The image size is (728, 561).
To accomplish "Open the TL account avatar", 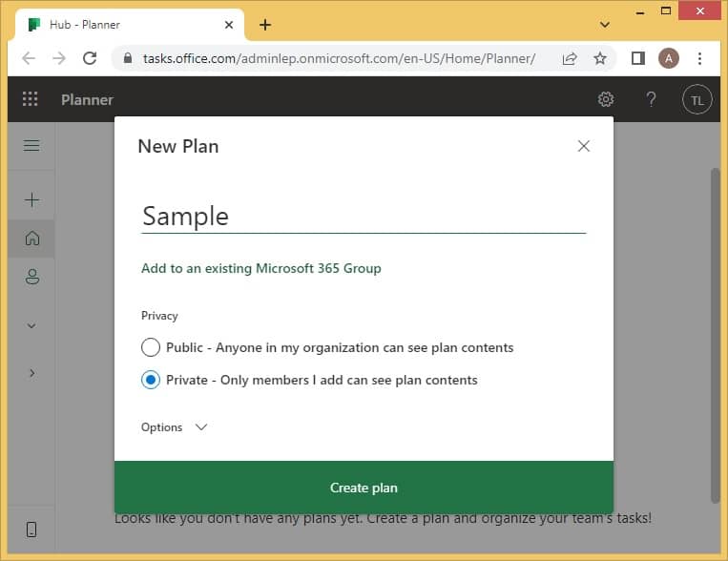I will (697, 99).
